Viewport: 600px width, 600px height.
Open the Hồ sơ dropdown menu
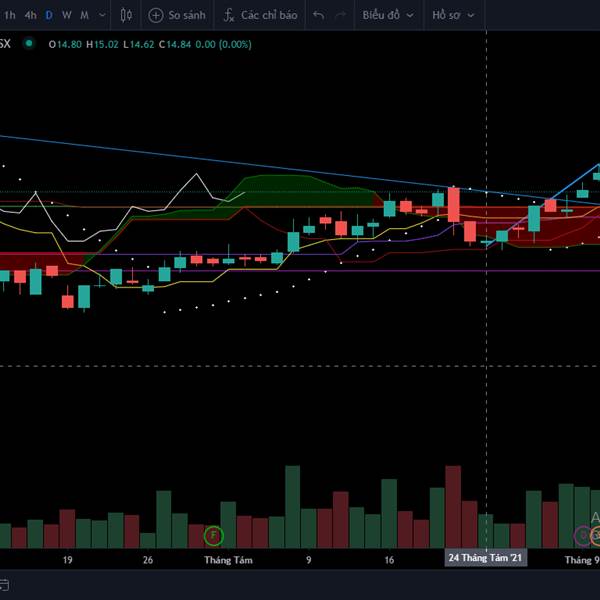click(453, 15)
